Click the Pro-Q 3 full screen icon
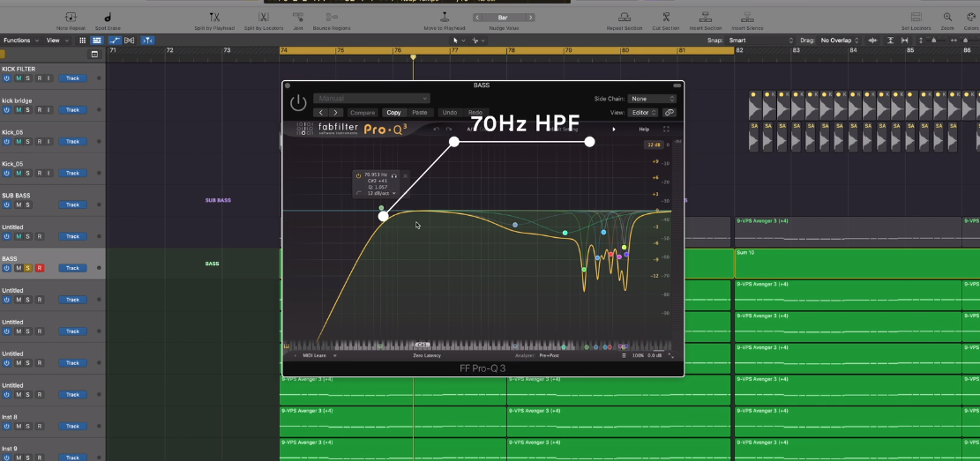980x461 pixels. (x=666, y=130)
